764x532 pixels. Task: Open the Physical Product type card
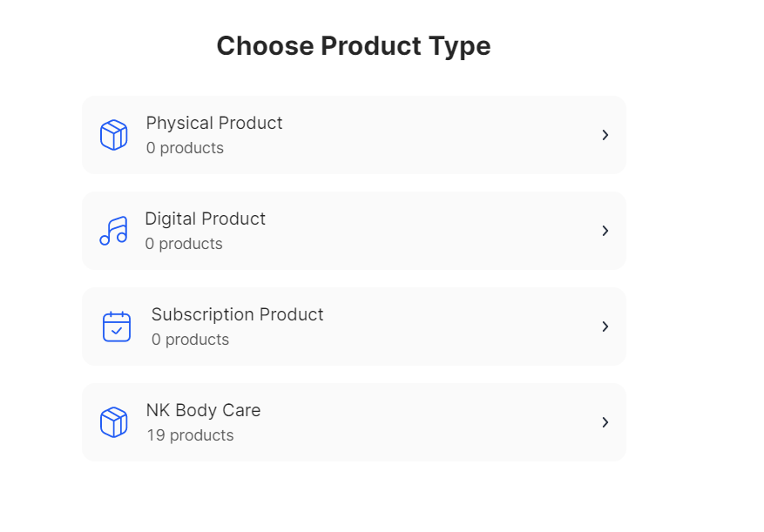(392, 135)
